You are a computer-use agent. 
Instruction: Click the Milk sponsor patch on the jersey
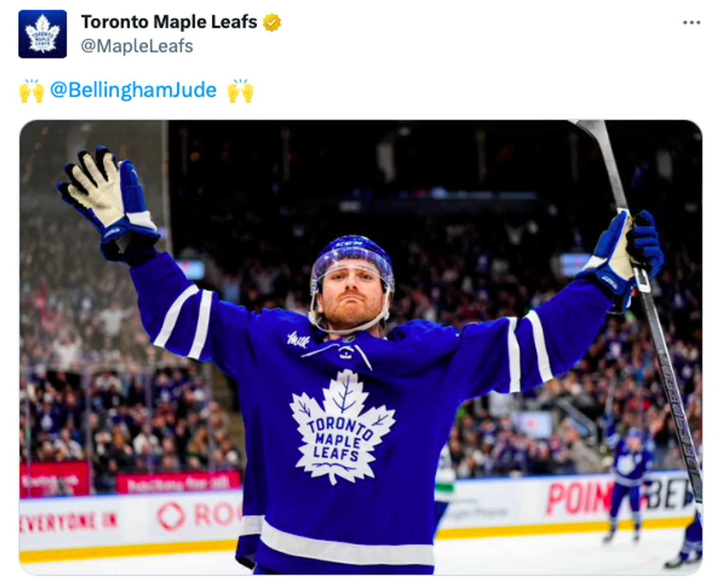tap(298, 339)
